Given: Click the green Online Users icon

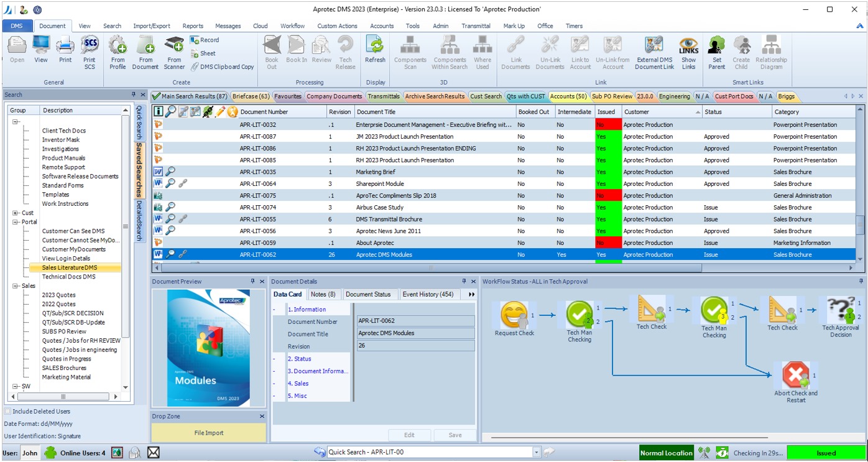Looking at the screenshot, I should tap(50, 453).
